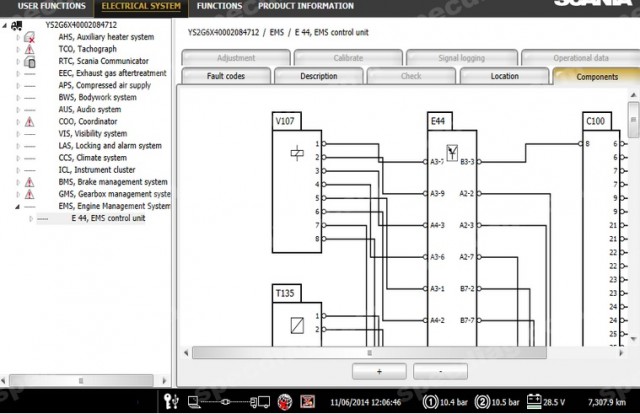Switch to the Fault codes tab
This screenshot has height=414, width=640.
(226, 76)
